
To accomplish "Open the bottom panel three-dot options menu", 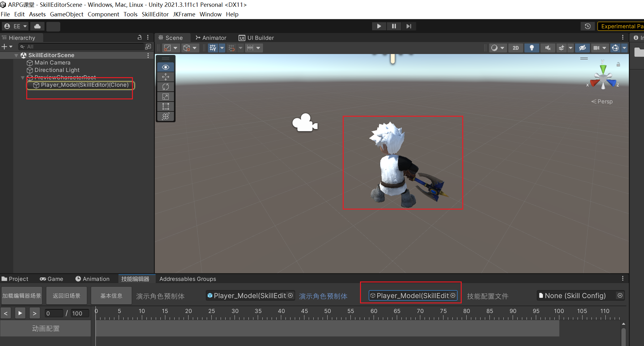I will (623, 278).
